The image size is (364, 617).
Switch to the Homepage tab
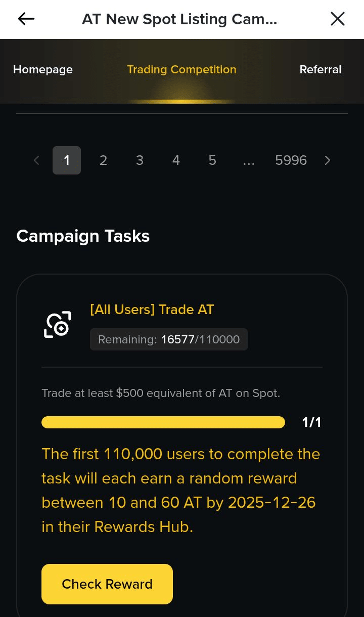pyautogui.click(x=43, y=70)
